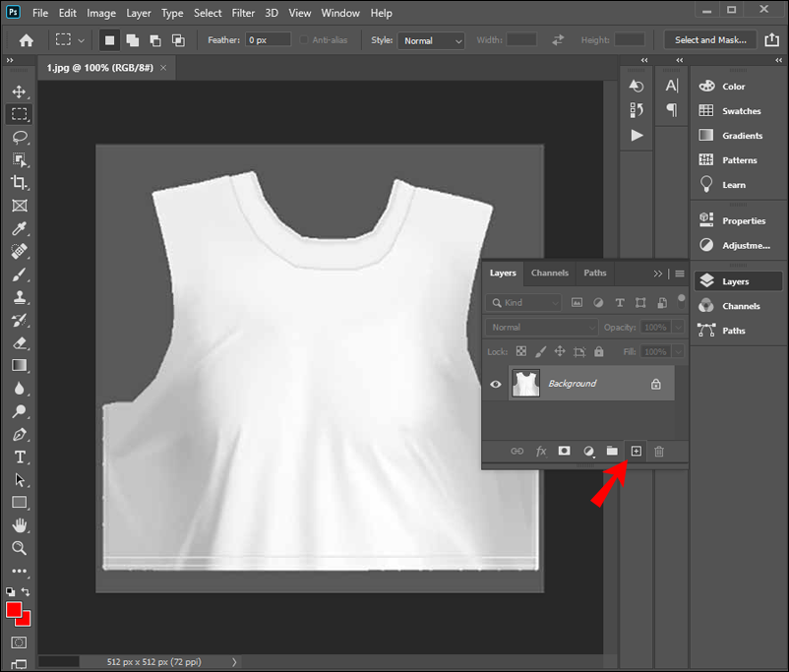Add a layer mask
Image resolution: width=789 pixels, height=672 pixels.
565,451
